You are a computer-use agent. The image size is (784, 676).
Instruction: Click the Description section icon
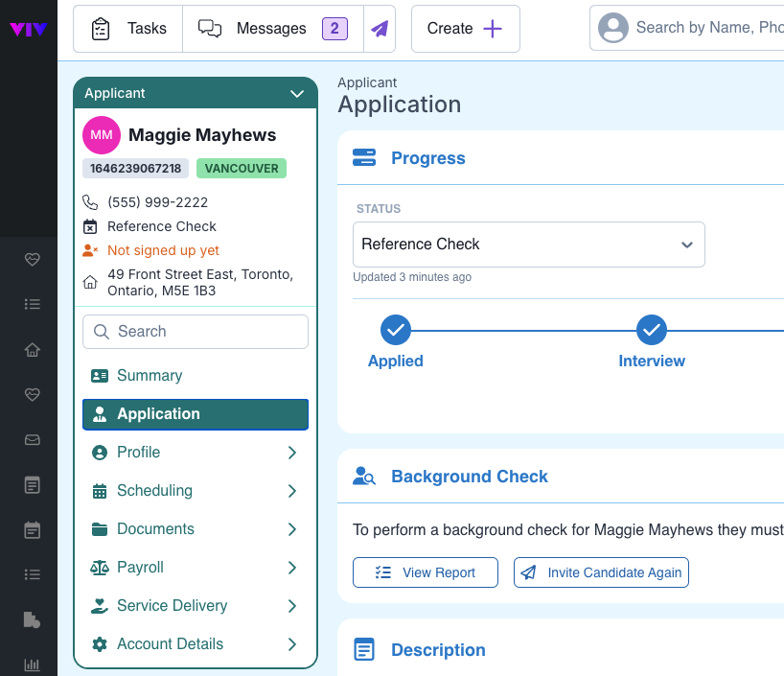click(x=364, y=649)
